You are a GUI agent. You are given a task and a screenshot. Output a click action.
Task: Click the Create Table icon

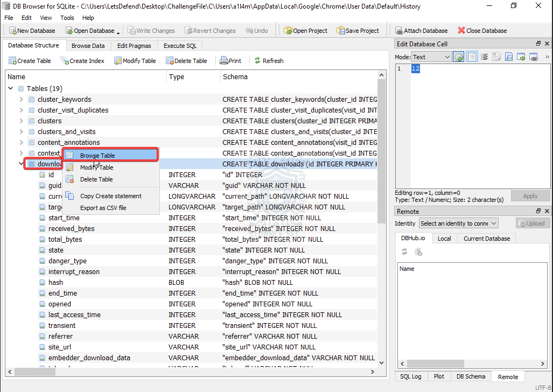tap(12, 61)
